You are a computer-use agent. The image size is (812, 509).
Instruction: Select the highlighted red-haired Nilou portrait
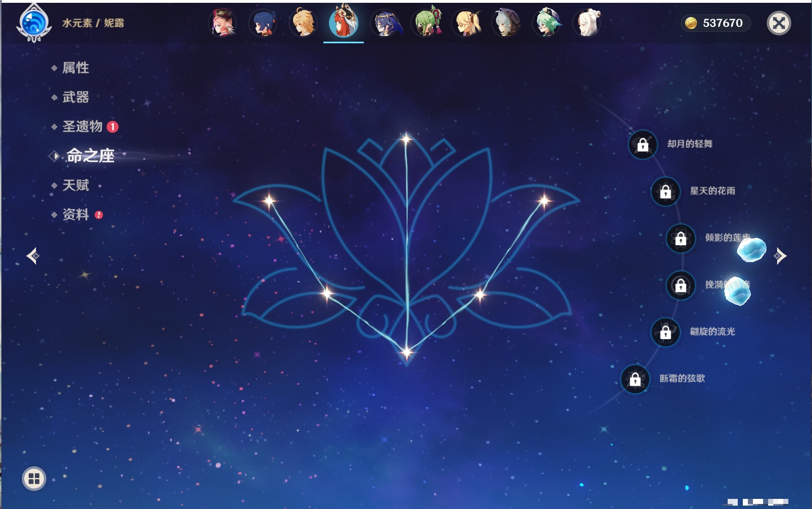coord(344,21)
